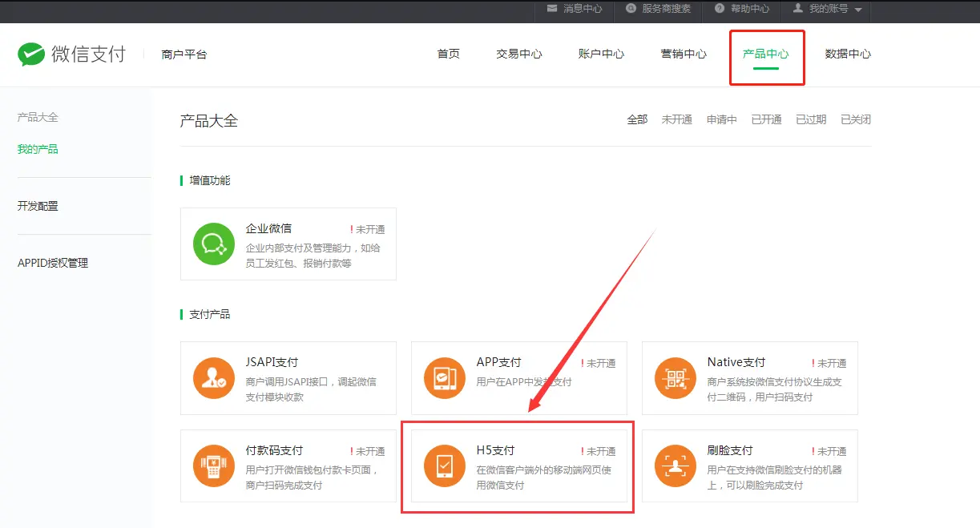Screen dimensions: 980x528
Task: Open the 我的账号 dropdown menu
Action: click(x=827, y=9)
